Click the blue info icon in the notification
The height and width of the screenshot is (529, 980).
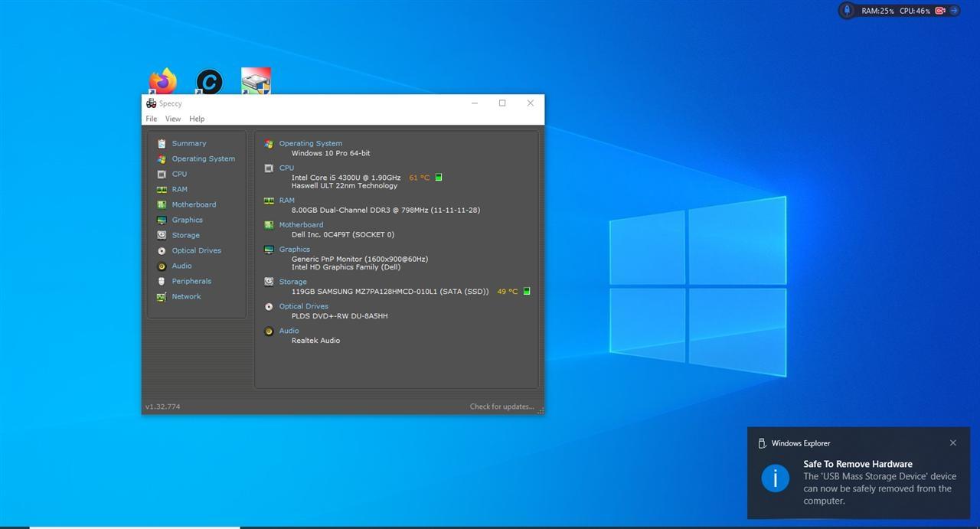point(775,478)
